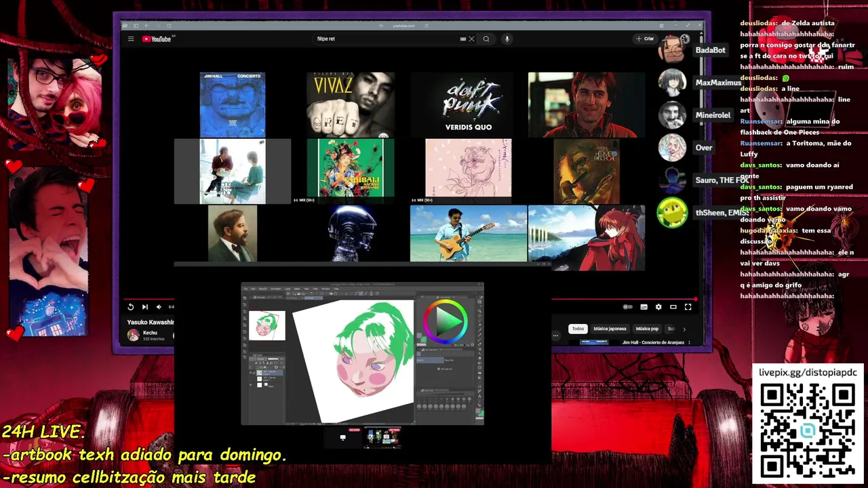Pick a hue on the Clip Studio color wheel
Screen dimensions: 868x488
coord(446,321)
